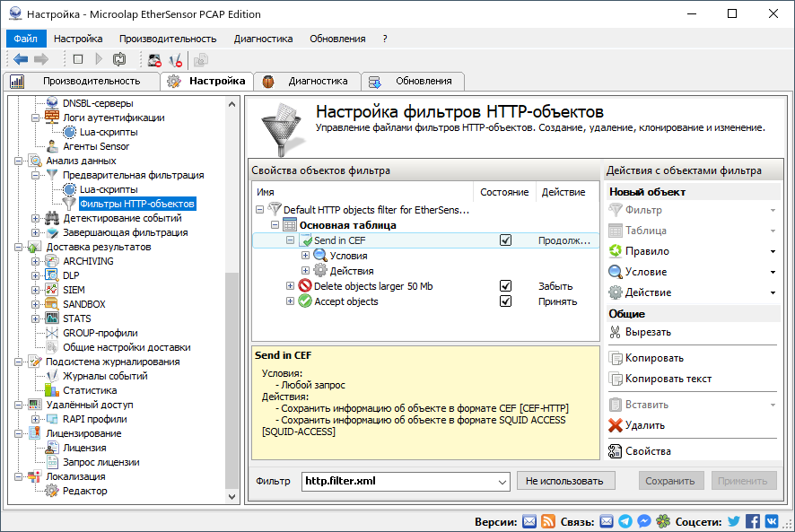Toggle the Accept objects checkbox

pos(506,300)
